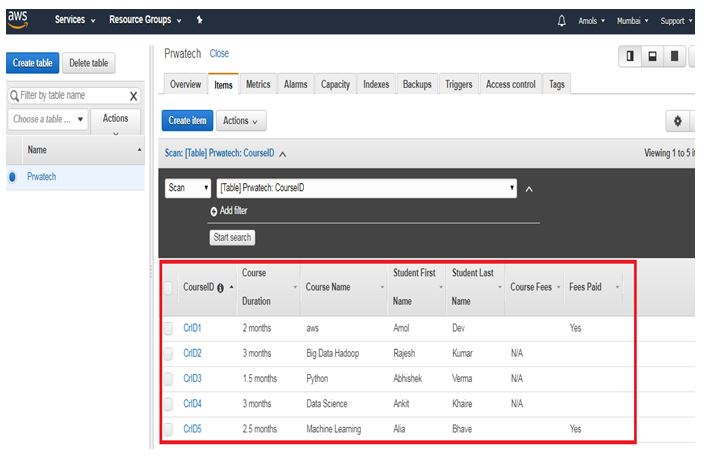
Task: Click the Add filter link
Action: 233,211
